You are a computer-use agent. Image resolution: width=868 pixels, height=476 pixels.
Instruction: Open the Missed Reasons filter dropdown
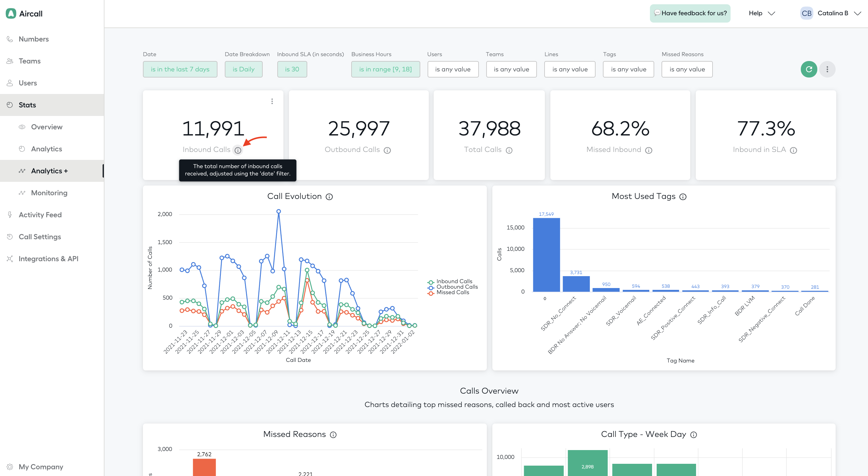pos(687,69)
